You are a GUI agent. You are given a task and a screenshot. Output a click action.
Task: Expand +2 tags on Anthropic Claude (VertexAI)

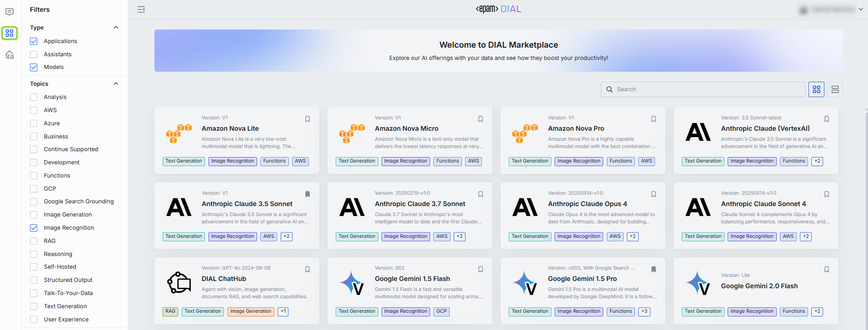tap(818, 161)
